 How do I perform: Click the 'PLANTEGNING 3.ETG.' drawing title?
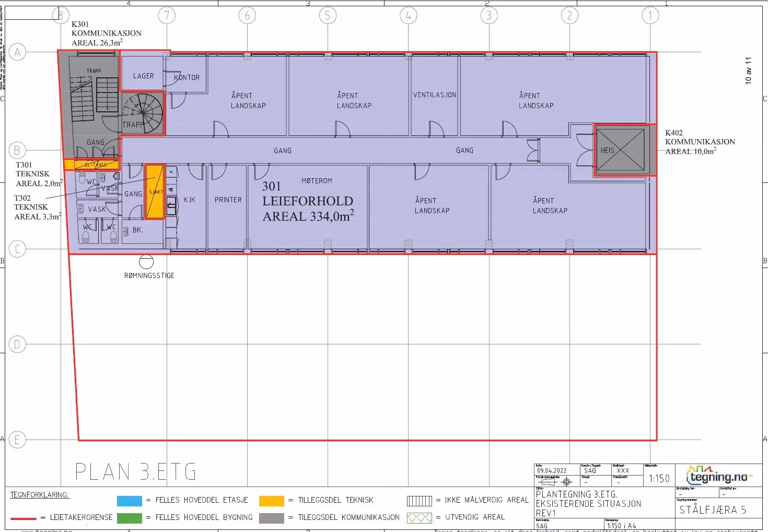point(577,494)
